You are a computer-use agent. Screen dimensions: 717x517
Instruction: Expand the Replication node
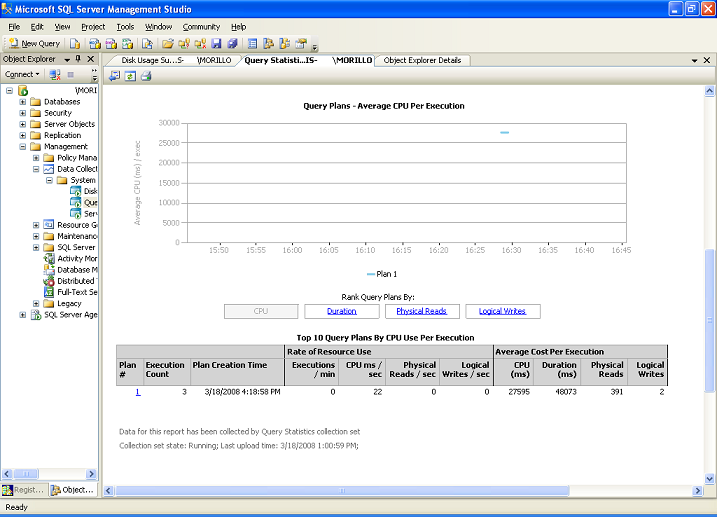(x=22, y=135)
